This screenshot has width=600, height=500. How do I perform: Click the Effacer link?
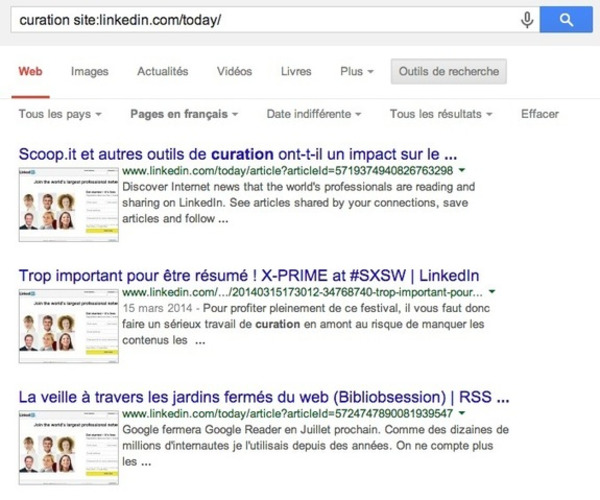[540, 114]
